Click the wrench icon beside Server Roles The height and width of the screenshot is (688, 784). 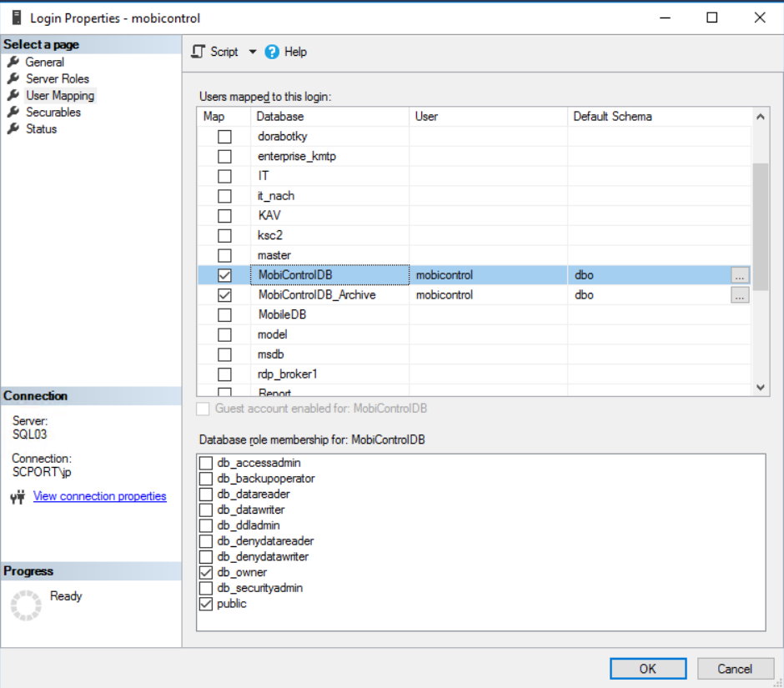coord(13,78)
